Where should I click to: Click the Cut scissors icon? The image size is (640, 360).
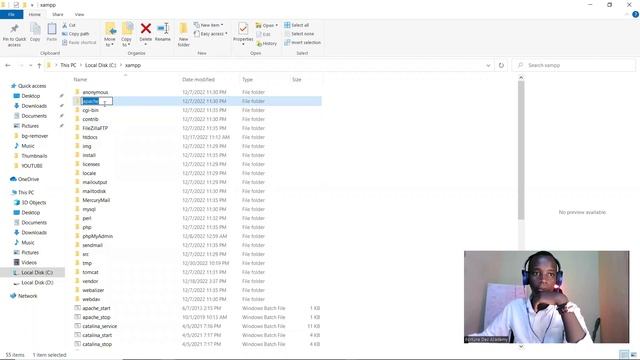(65, 25)
